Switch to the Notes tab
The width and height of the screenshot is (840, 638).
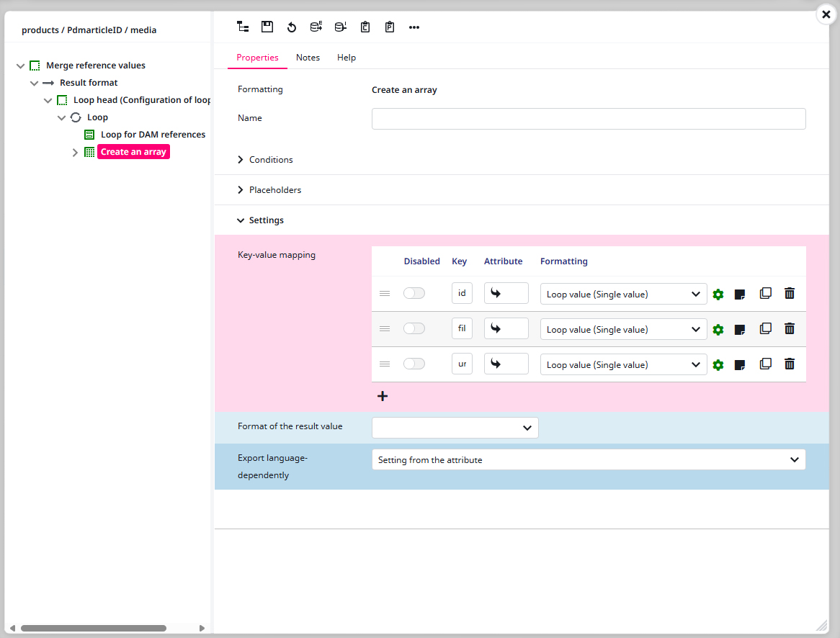point(308,58)
